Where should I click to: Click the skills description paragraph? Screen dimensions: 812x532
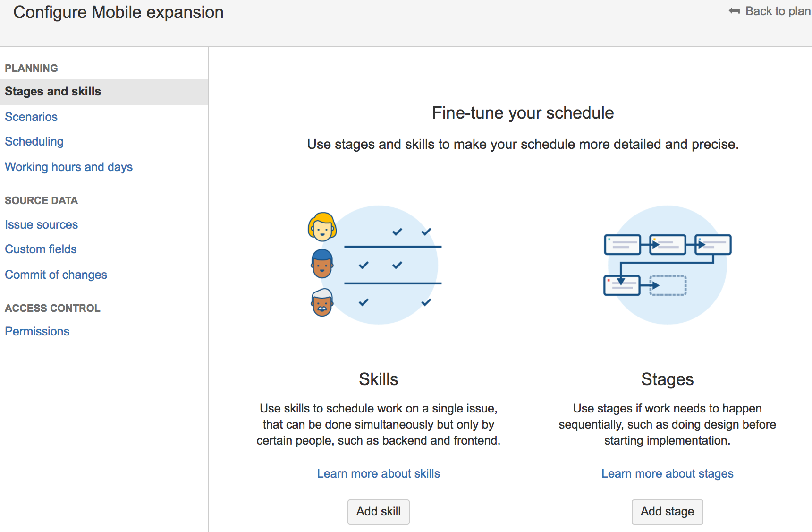pyautogui.click(x=379, y=425)
